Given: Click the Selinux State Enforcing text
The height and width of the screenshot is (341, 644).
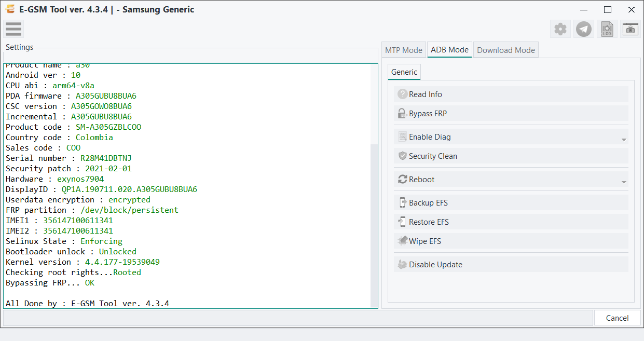Looking at the screenshot, I should pos(64,241).
